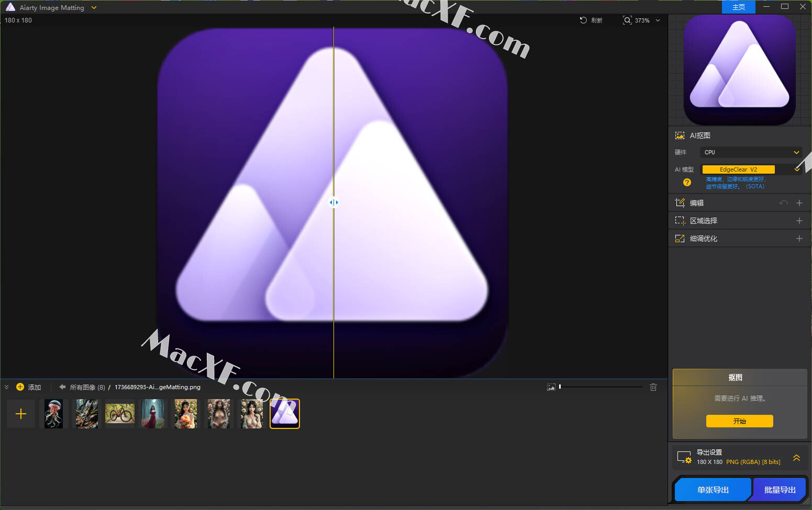Click the 批量导出 batch export button
Viewport: 812px width, 510px height.
pos(780,490)
